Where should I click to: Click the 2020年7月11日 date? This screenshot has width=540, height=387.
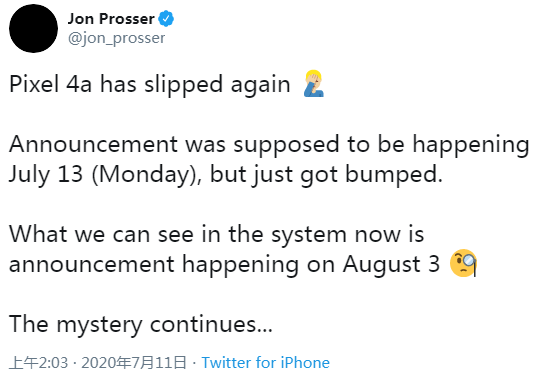tap(134, 363)
